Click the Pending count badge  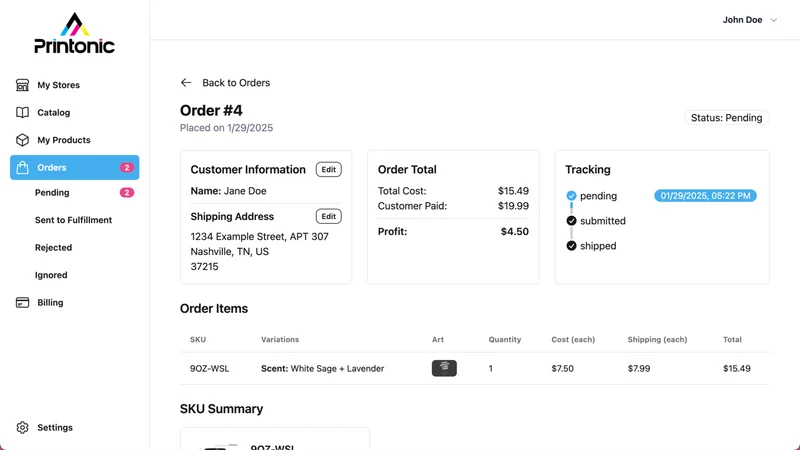(127, 192)
